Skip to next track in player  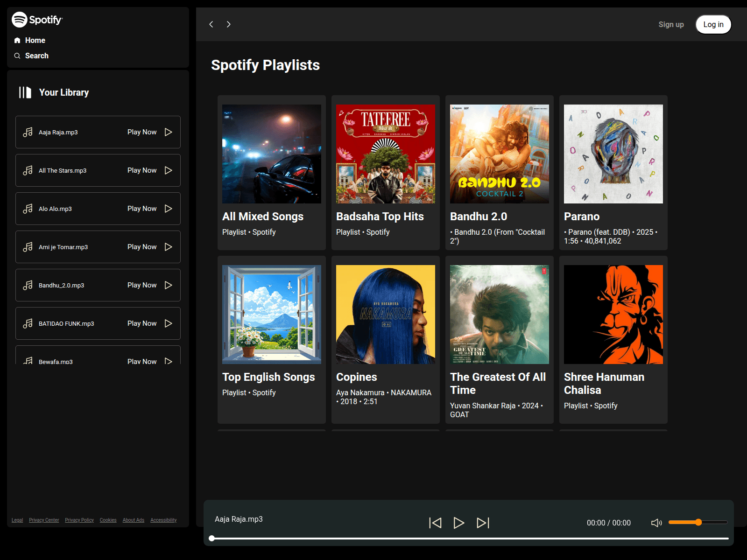[x=483, y=523]
